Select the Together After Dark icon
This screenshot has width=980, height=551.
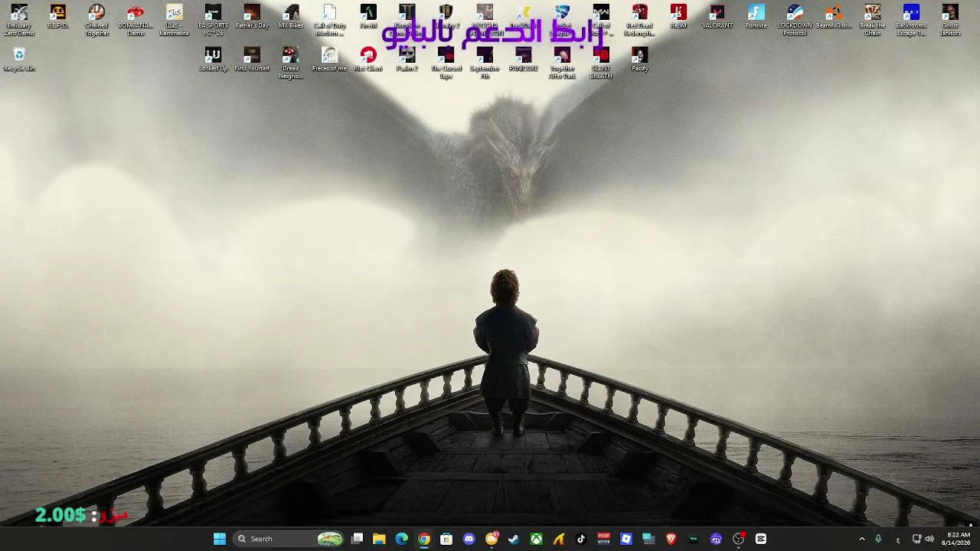coord(562,64)
